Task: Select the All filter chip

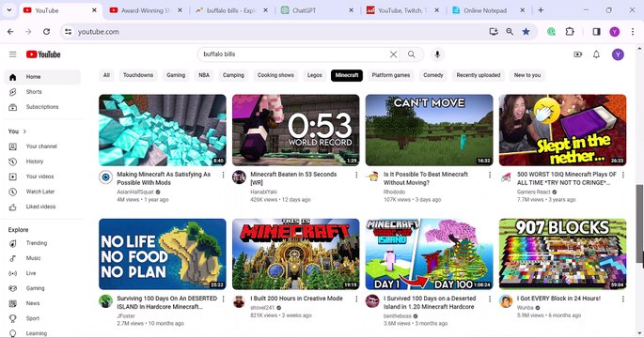Action: click(106, 75)
